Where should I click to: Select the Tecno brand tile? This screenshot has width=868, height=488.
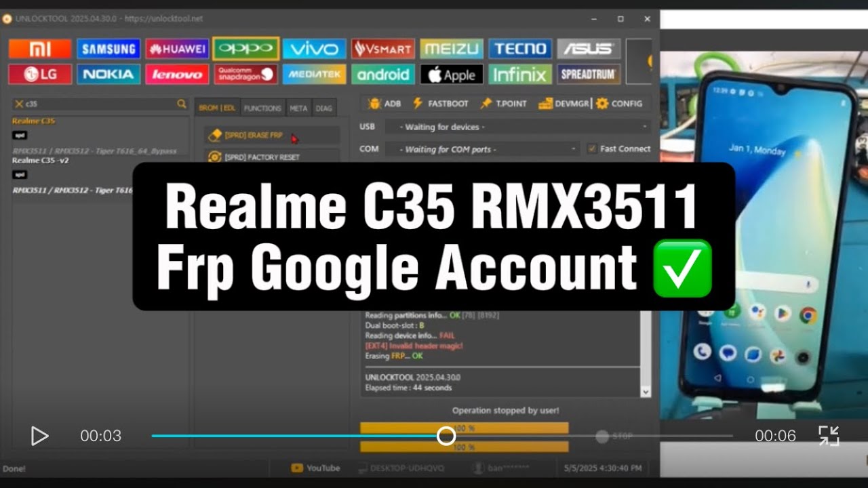(520, 49)
